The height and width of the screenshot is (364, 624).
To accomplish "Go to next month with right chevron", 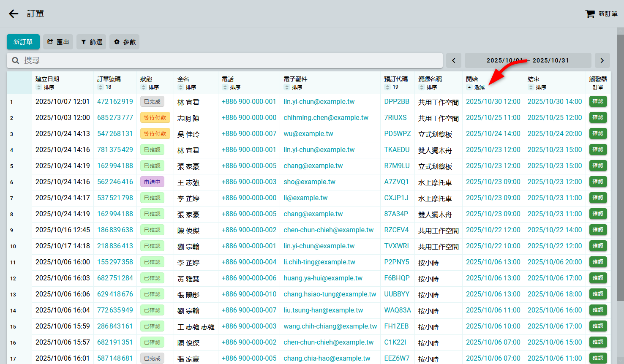I will click(602, 60).
